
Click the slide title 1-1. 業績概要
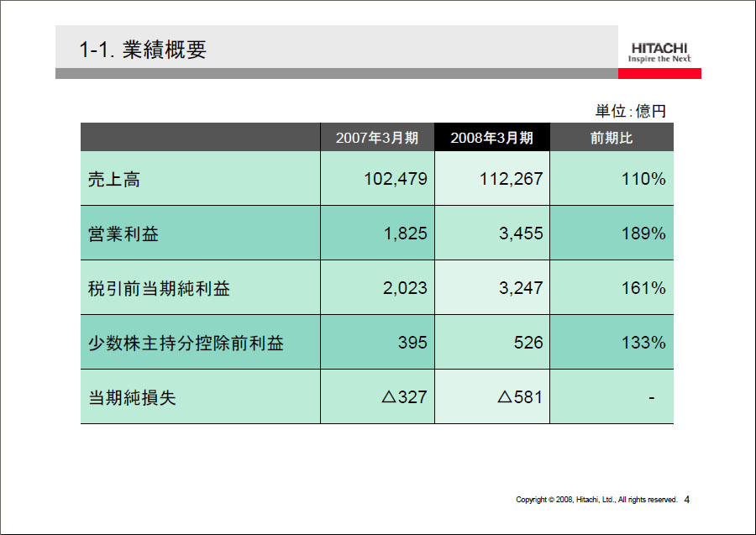[x=143, y=50]
